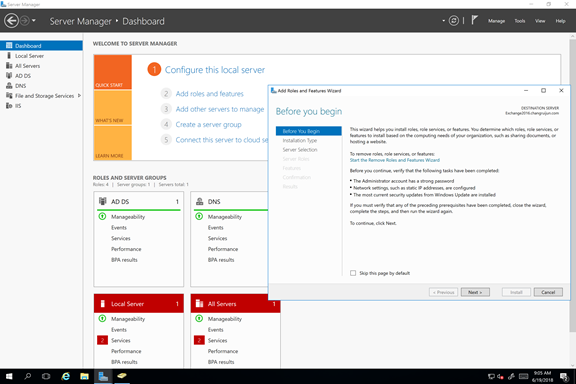This screenshot has width=576, height=384.
Task: Click Local Server Services red alert badge
Action: (x=102, y=340)
